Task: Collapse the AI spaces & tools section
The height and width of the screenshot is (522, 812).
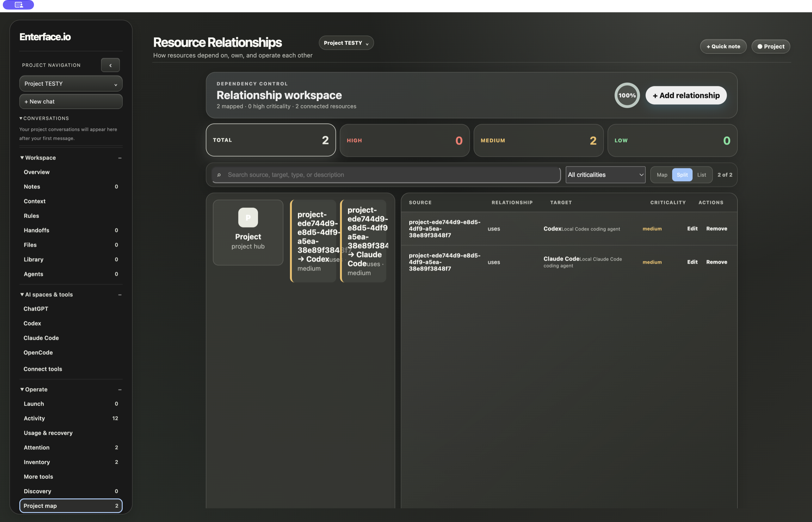Action: pyautogui.click(x=22, y=294)
